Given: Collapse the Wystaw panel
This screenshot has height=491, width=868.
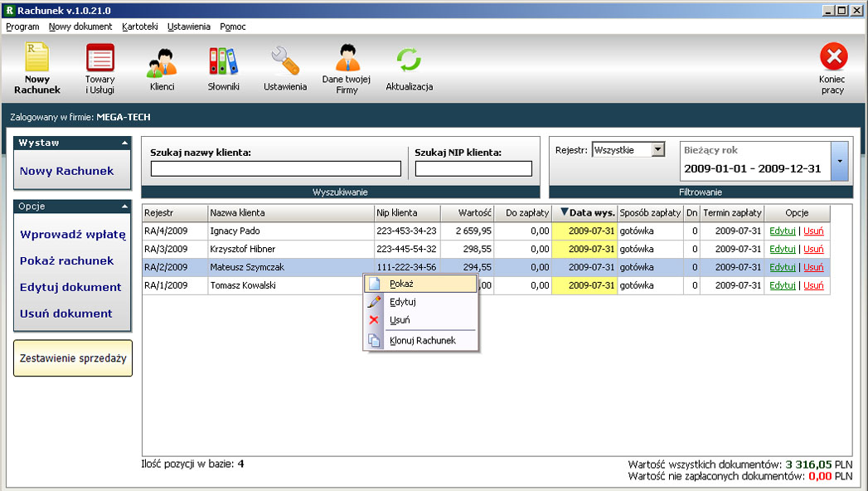Looking at the screenshot, I should [124, 143].
